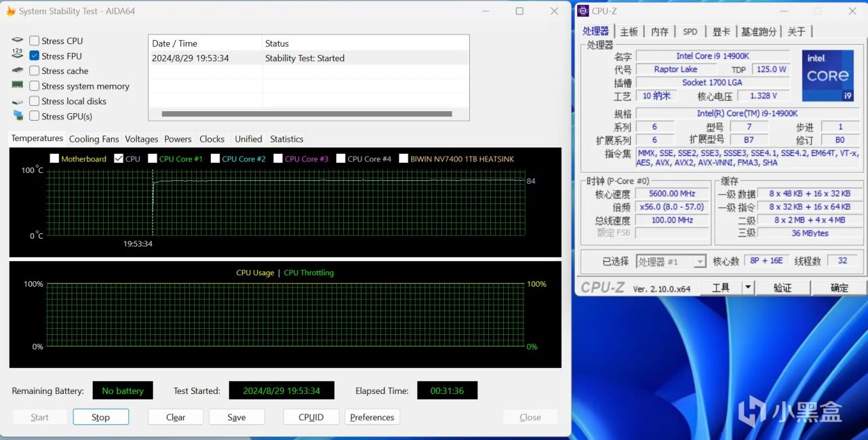The width and height of the screenshot is (868, 440).
Task: Toggle the CPU Core #2 graph checkbox
Action: click(215, 159)
